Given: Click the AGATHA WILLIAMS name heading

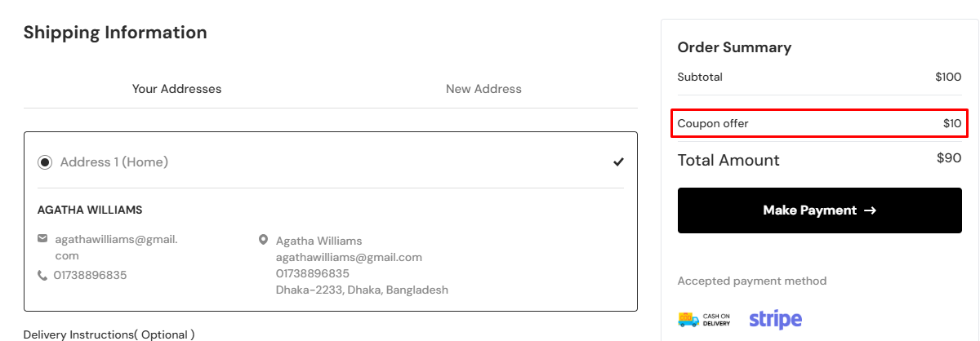Looking at the screenshot, I should [x=90, y=210].
